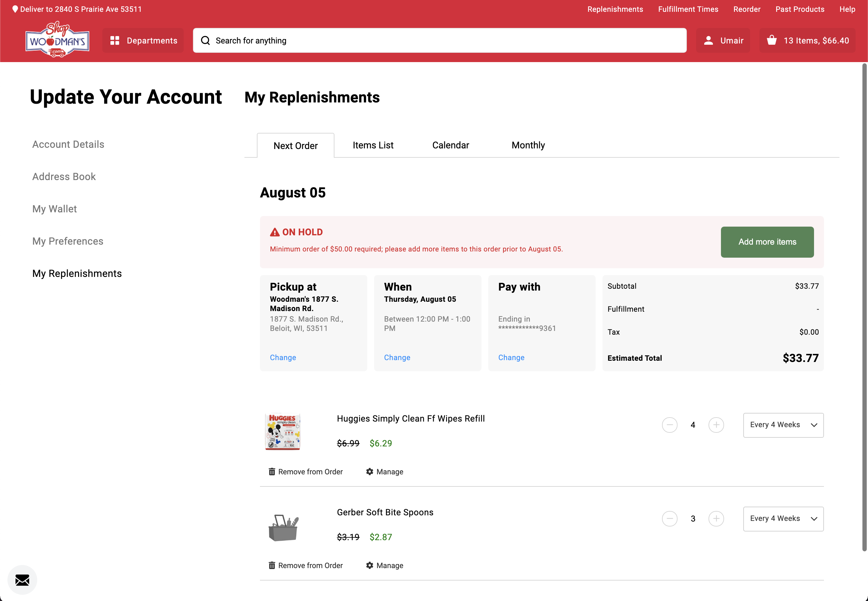Click the delivery location pin icon

click(x=15, y=9)
